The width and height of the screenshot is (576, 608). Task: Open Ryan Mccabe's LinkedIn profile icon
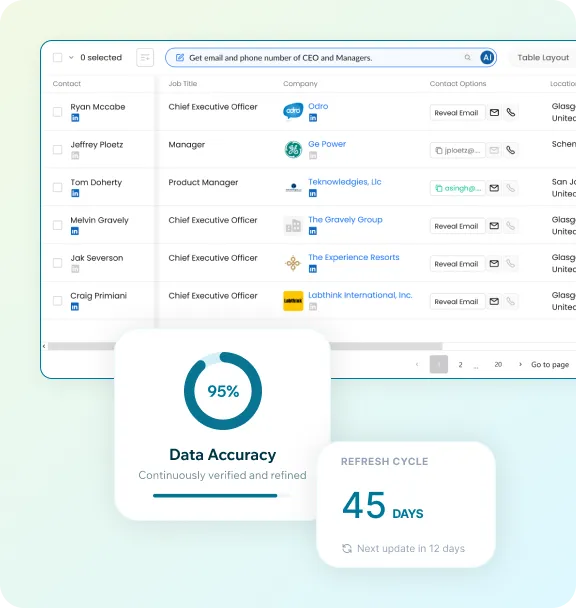tap(75, 118)
